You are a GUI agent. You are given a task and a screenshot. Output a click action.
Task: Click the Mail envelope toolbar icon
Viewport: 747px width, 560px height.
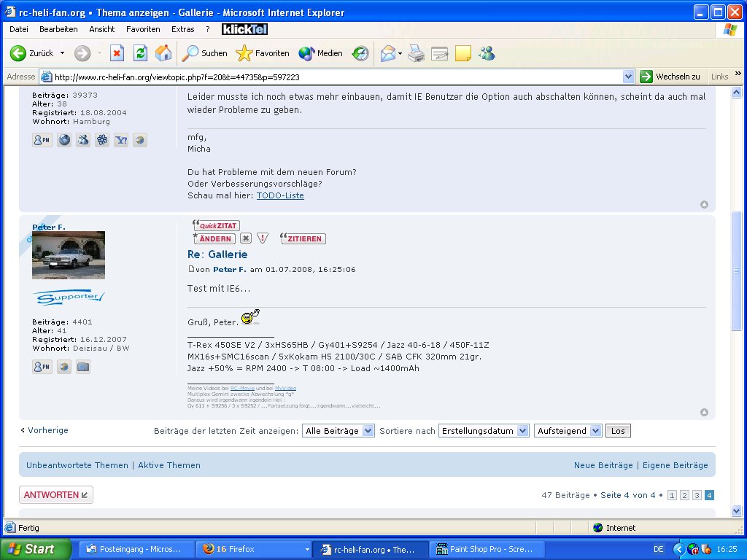(388, 53)
